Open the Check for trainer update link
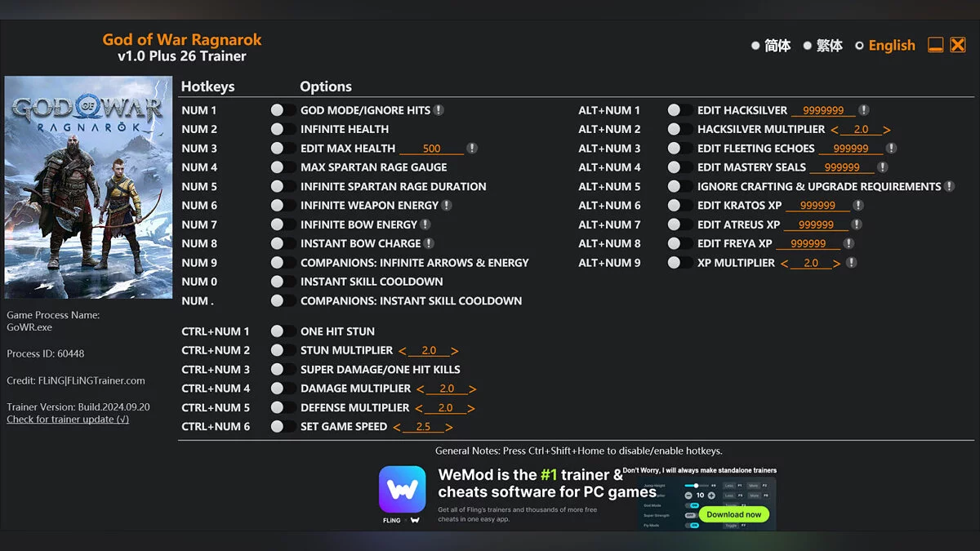The image size is (980, 551). (x=68, y=420)
